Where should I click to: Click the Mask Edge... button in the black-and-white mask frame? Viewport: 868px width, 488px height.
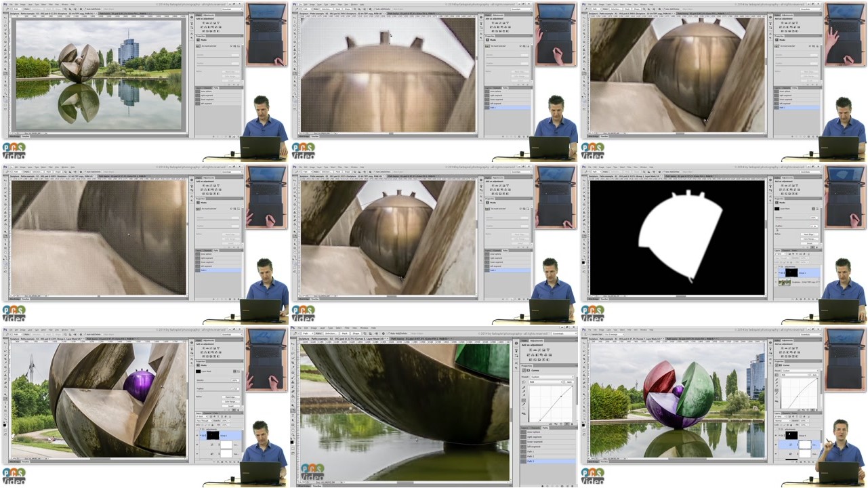tap(810, 235)
